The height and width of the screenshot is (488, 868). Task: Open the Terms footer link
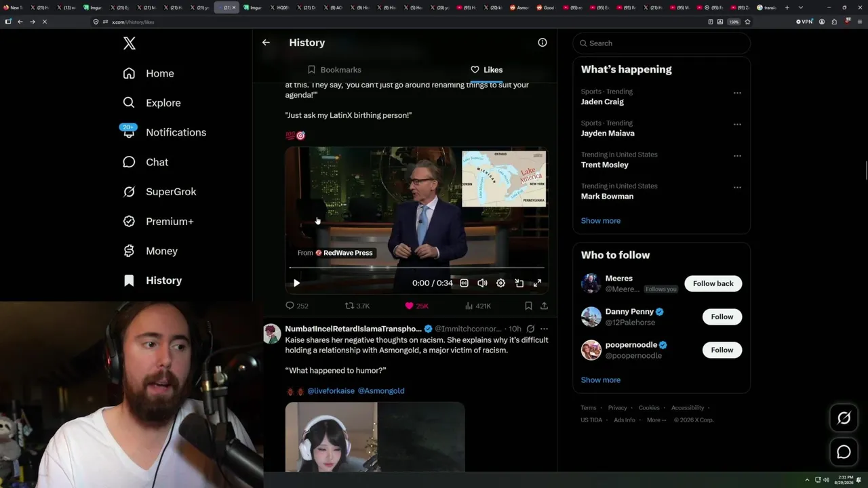pyautogui.click(x=589, y=408)
